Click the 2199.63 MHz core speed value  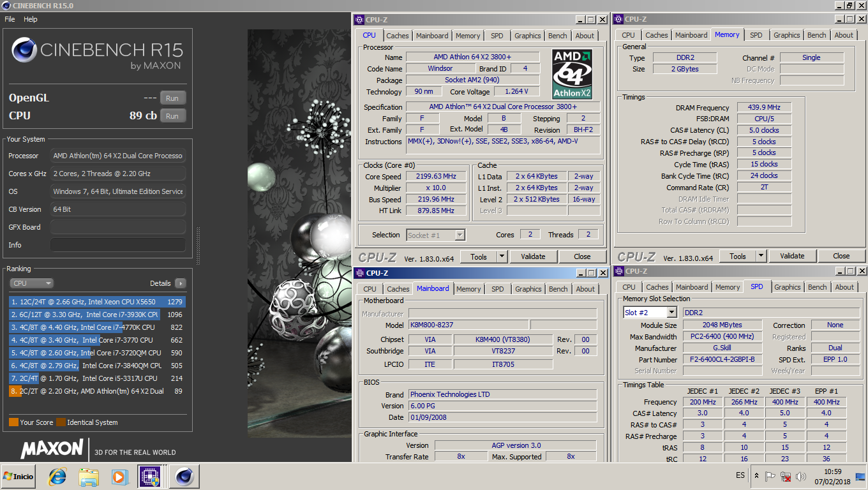coord(437,177)
